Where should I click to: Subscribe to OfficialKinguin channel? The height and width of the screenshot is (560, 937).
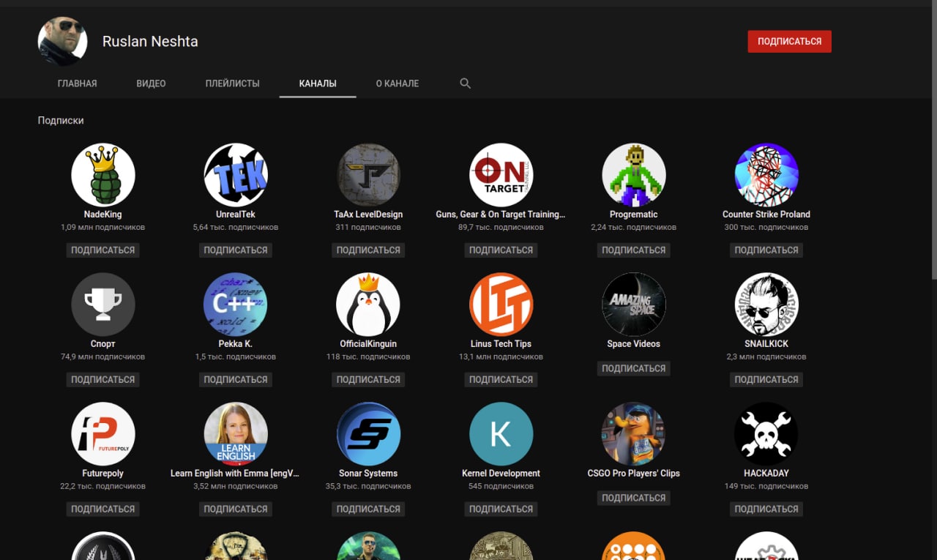tap(368, 379)
